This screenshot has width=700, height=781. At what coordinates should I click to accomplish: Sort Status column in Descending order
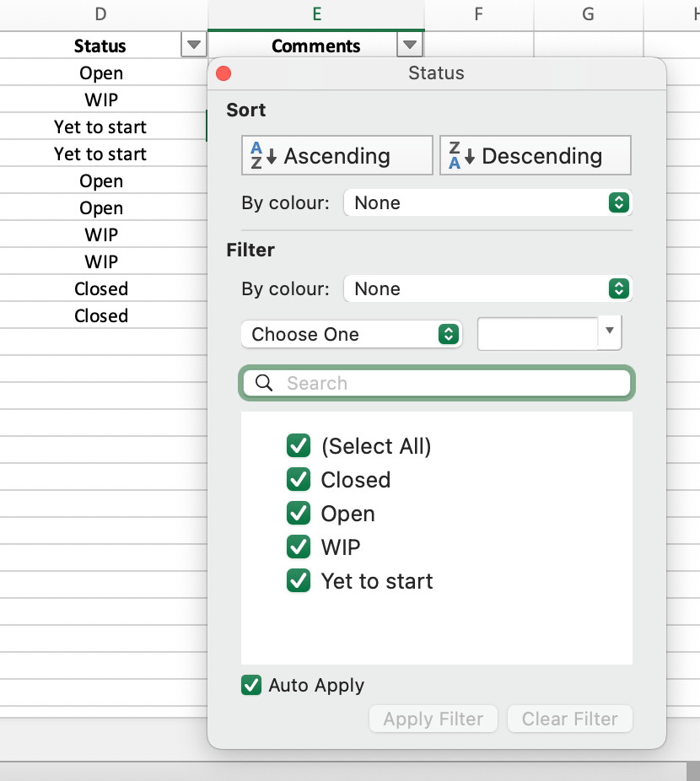(x=535, y=156)
